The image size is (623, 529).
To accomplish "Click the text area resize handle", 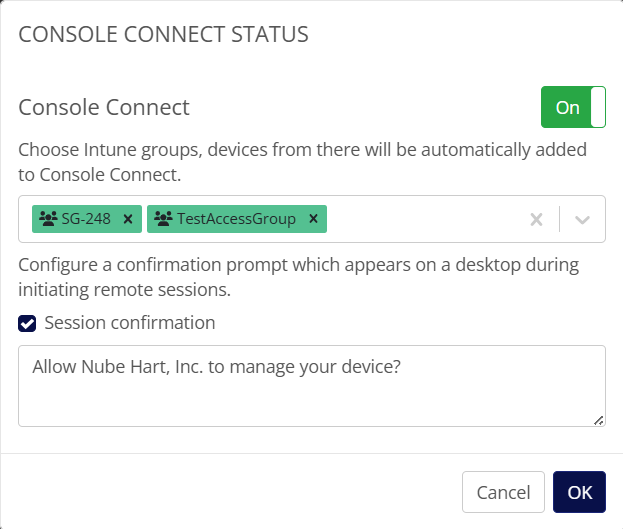I will click(598, 420).
